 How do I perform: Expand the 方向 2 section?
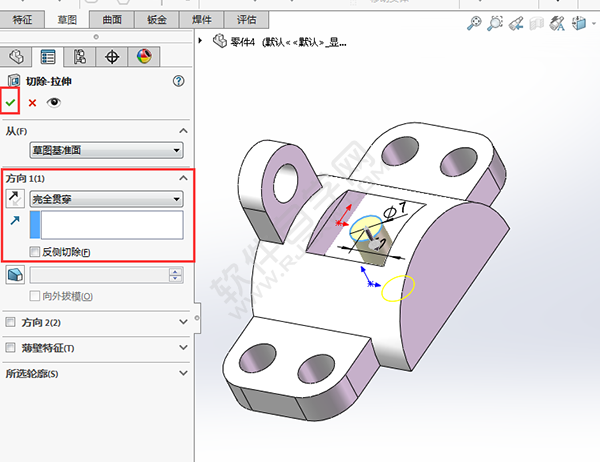coord(183,322)
